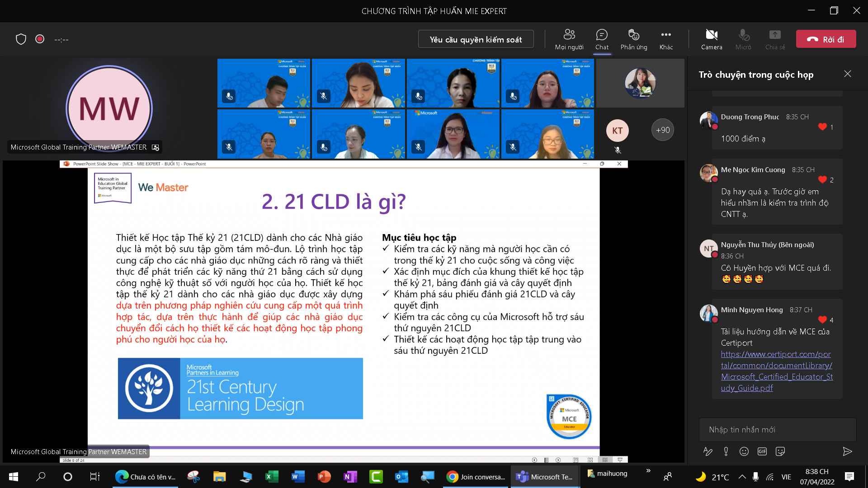Show hidden taskbar tray icons
Image resolution: width=868 pixels, height=488 pixels.
coord(742,477)
